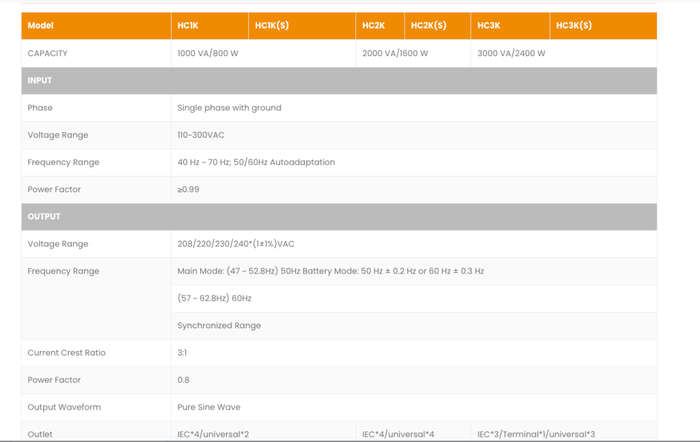Select the HC3K column header

pos(510,25)
